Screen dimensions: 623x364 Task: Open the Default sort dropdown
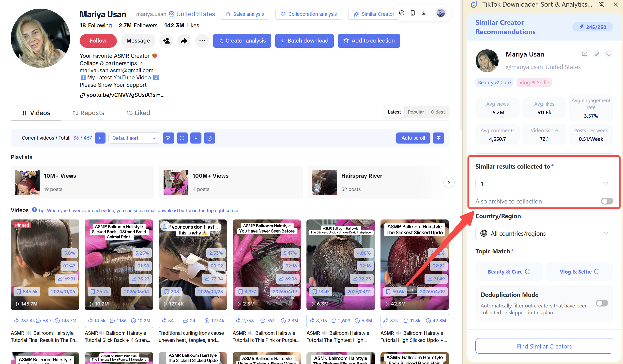click(134, 138)
